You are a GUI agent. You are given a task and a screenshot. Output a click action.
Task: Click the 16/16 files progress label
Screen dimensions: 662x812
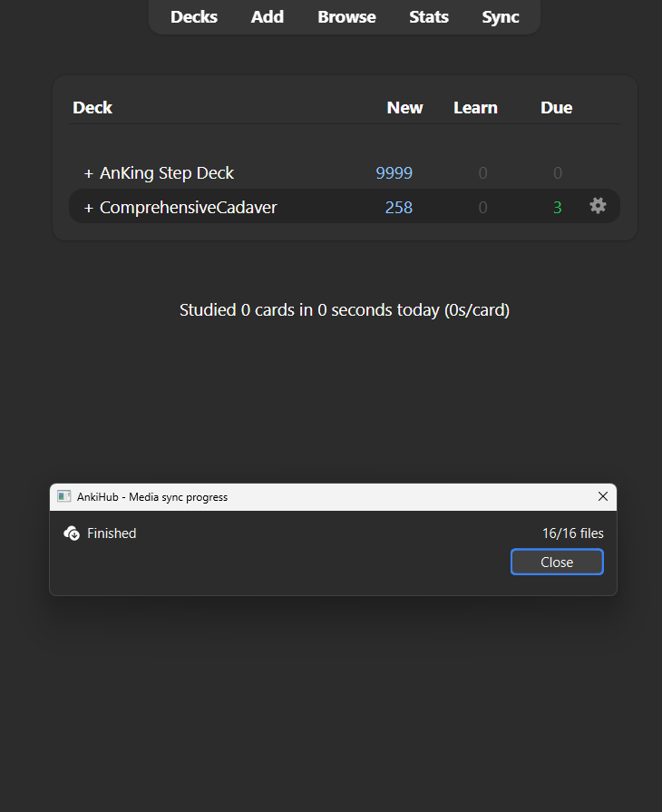[x=572, y=533]
